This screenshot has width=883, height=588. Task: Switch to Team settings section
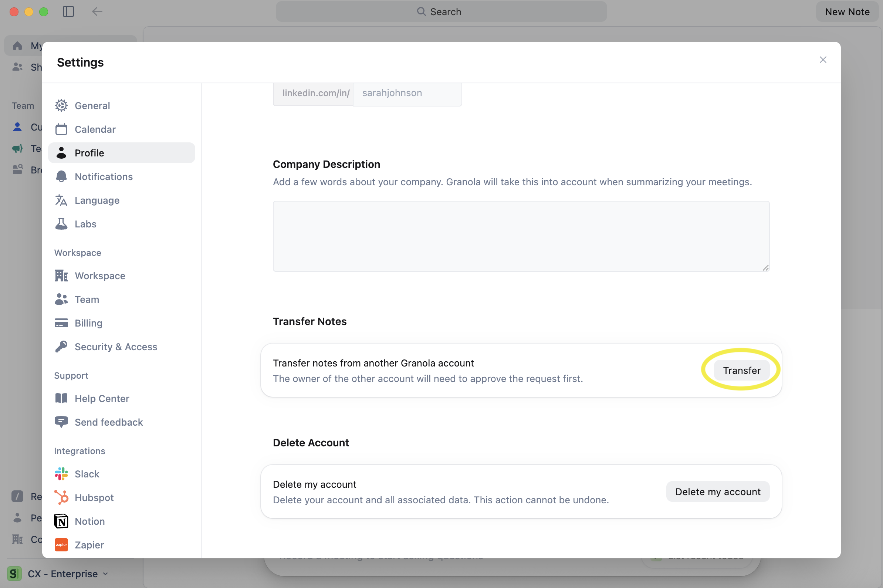[87, 300]
